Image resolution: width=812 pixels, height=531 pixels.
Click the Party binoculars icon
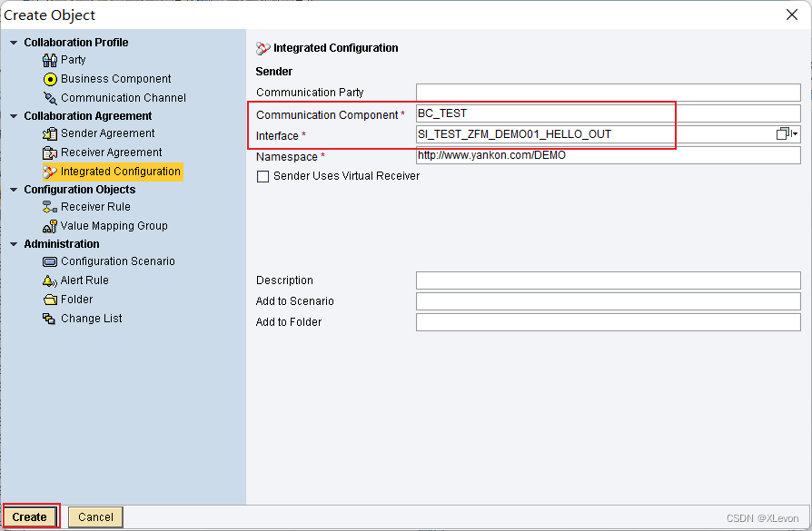click(50, 60)
